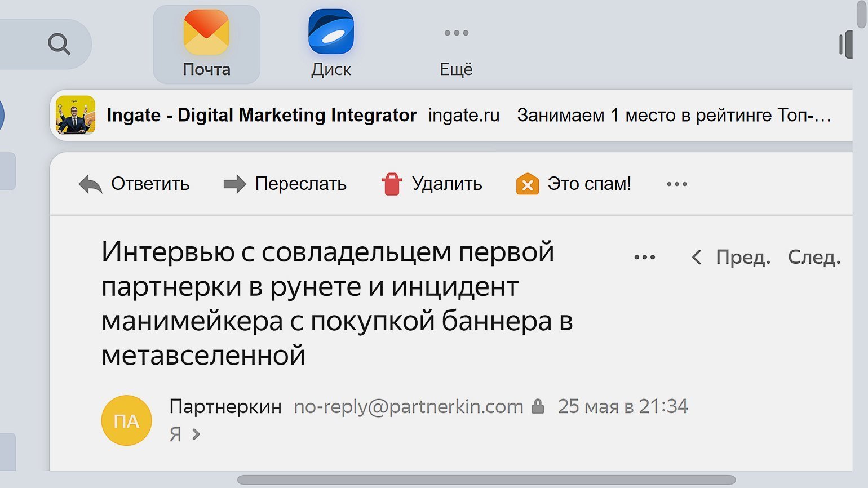868x488 pixels.
Task: Open the toolbar three-dots more actions
Action: (x=676, y=184)
